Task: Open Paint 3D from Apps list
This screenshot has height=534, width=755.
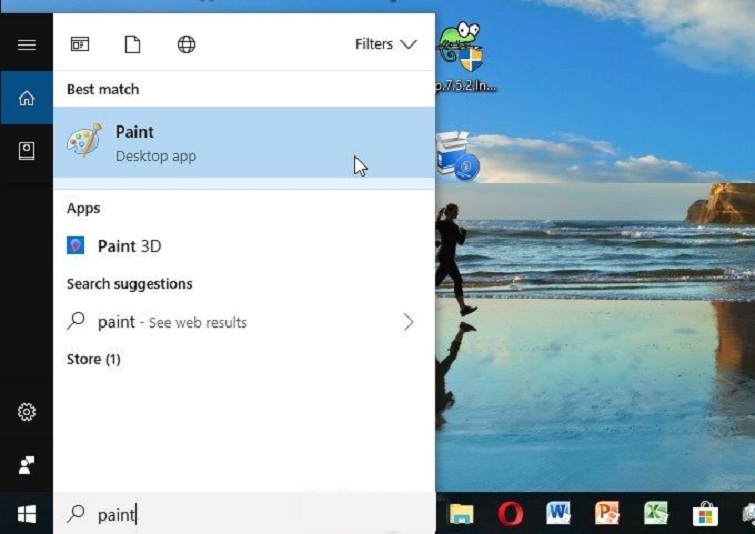Action: (x=244, y=246)
